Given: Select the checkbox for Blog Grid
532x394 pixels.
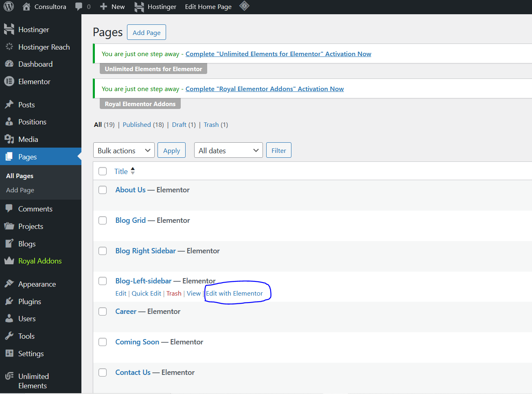Looking at the screenshot, I should point(102,220).
